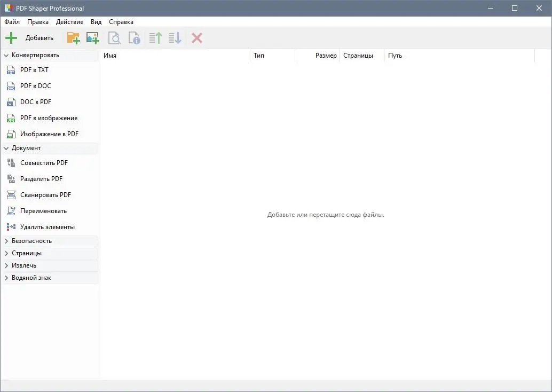This screenshot has width=552, height=392.
Task: Click the document information toolbar icon
Action: tap(133, 37)
